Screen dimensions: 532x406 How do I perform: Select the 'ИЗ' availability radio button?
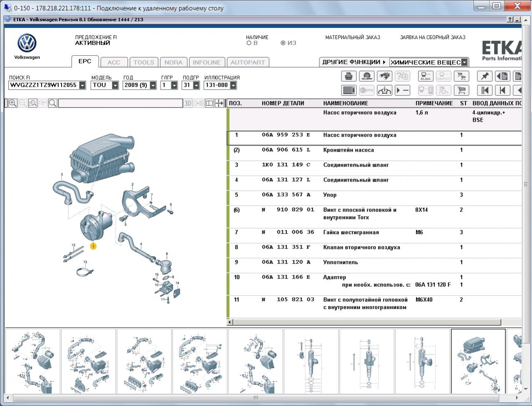283,43
